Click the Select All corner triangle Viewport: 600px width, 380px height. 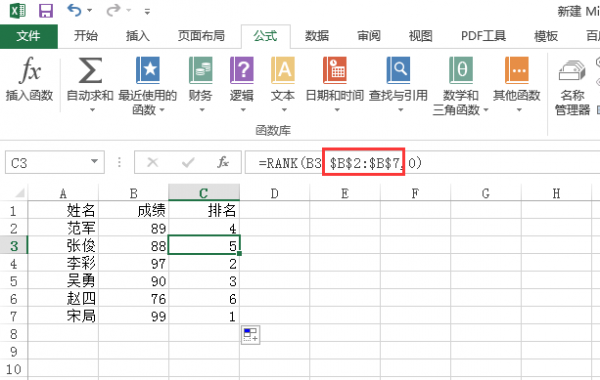click(19, 192)
